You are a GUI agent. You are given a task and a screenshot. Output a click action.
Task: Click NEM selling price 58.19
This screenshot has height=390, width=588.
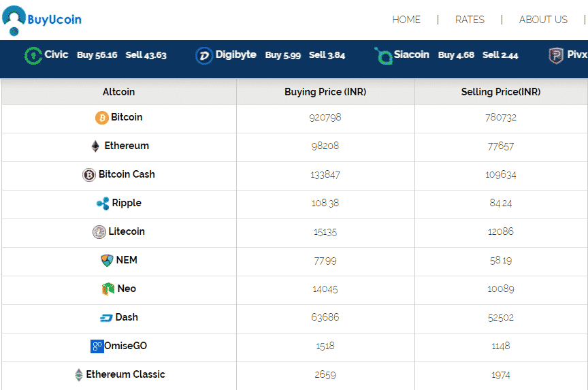pos(501,260)
